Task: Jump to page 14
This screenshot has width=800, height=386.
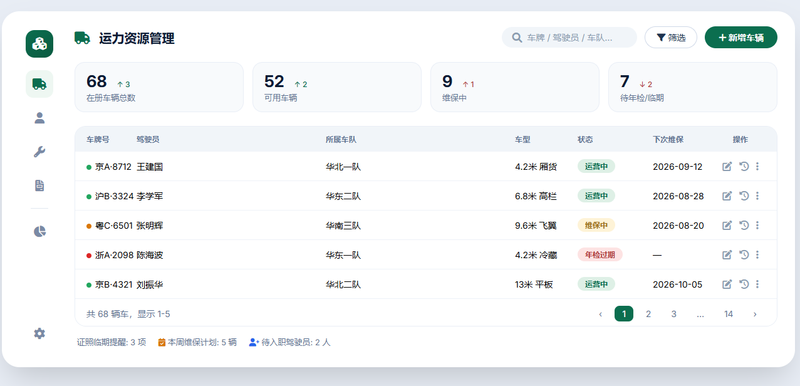Action: click(x=728, y=314)
